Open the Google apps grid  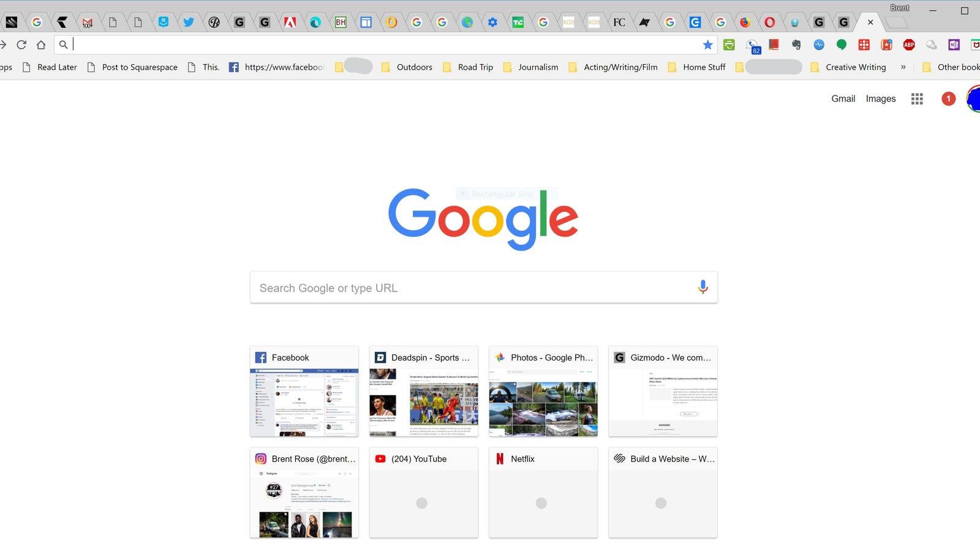click(917, 99)
